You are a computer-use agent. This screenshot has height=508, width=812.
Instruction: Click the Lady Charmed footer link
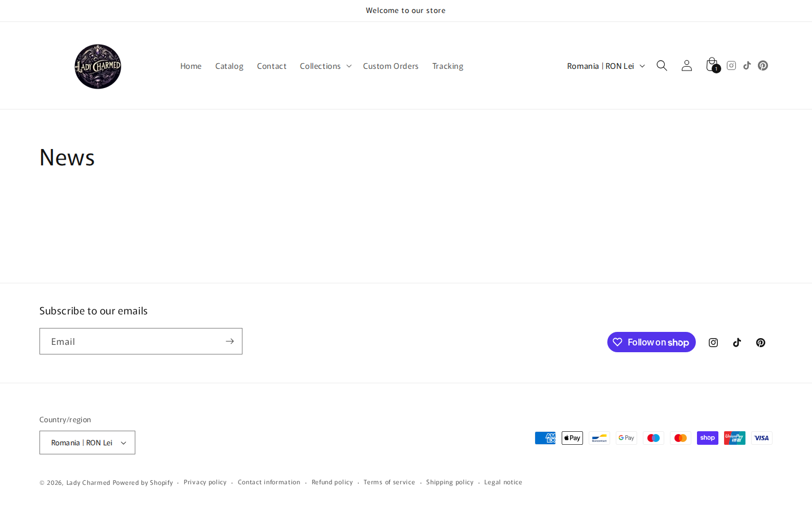tap(89, 483)
